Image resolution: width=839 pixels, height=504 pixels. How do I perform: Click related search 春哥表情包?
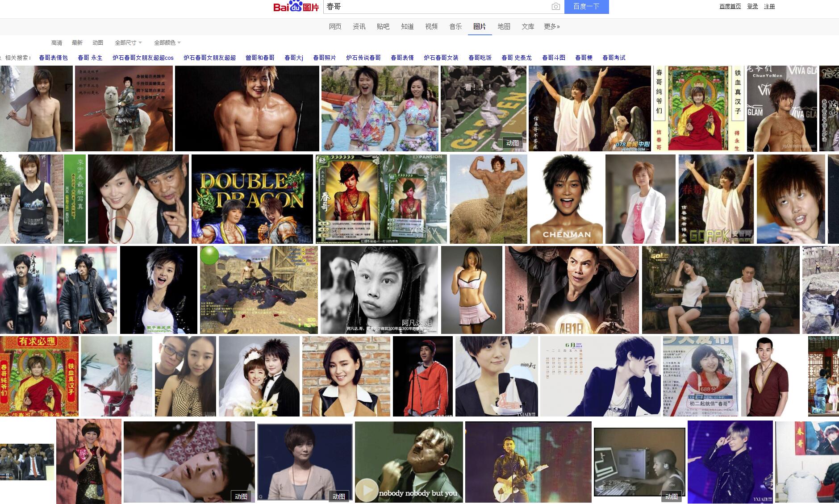pyautogui.click(x=53, y=58)
